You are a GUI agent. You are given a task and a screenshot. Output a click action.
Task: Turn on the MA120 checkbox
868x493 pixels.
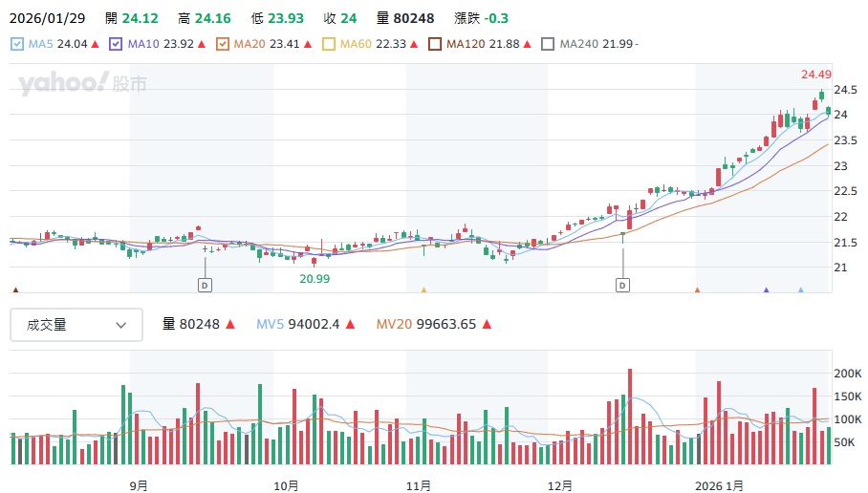coord(435,44)
